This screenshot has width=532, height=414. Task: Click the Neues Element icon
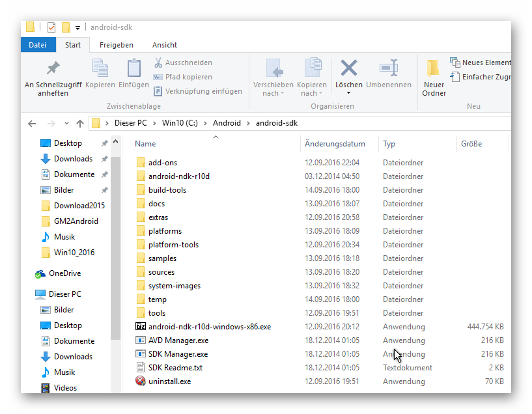(x=455, y=62)
